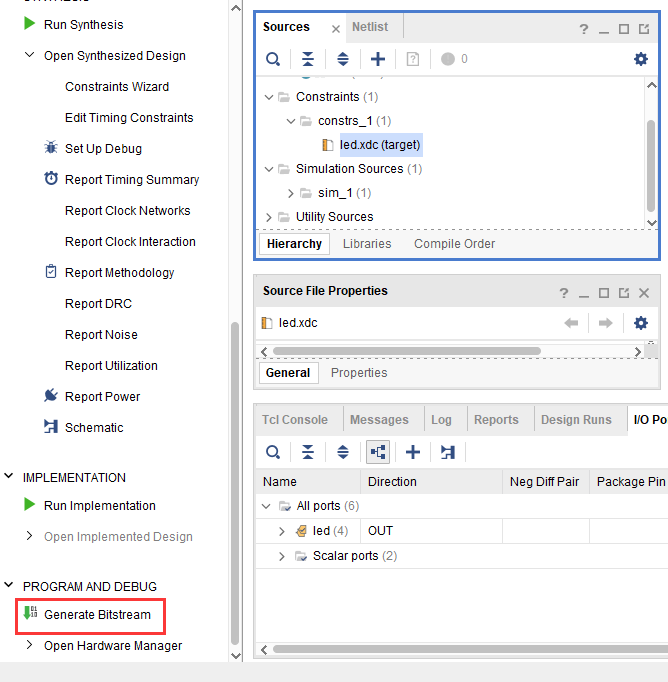
Task: Click the Report Power plug icon
Action: point(51,395)
